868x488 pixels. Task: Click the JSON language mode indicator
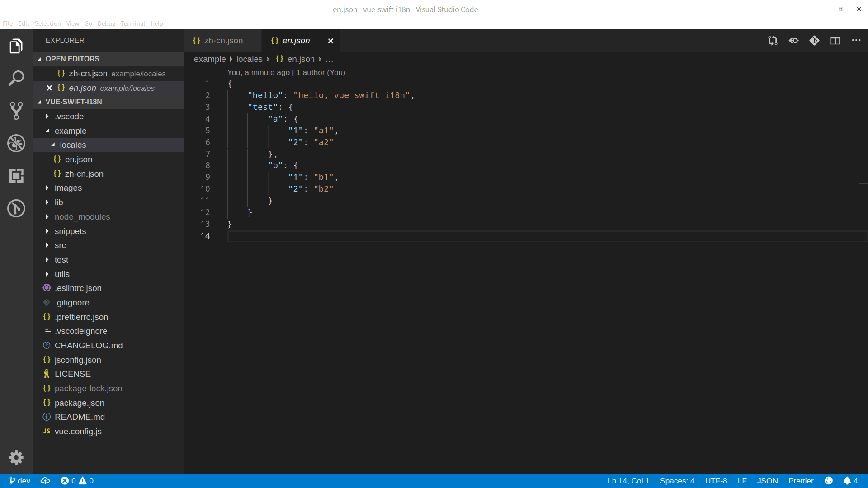(767, 481)
